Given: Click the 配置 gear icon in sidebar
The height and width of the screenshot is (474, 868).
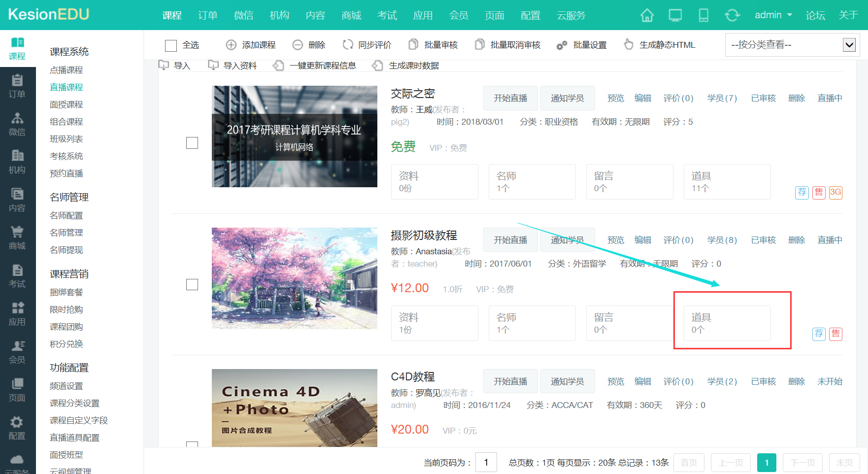Looking at the screenshot, I should 17,428.
